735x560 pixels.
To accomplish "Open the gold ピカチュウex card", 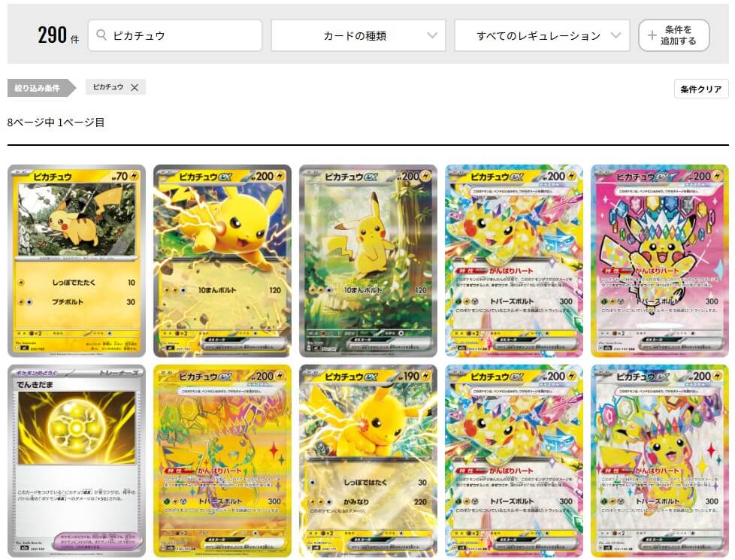I will (222, 461).
